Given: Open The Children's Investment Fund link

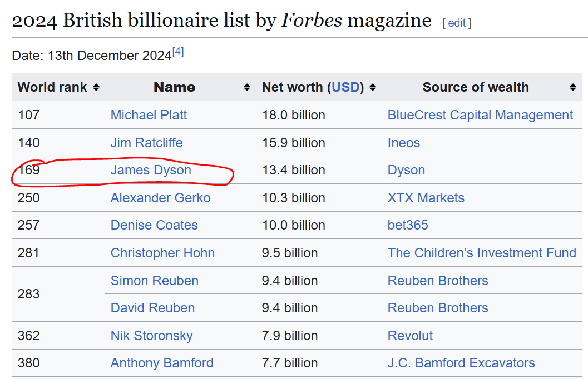Looking at the screenshot, I should point(482,253).
